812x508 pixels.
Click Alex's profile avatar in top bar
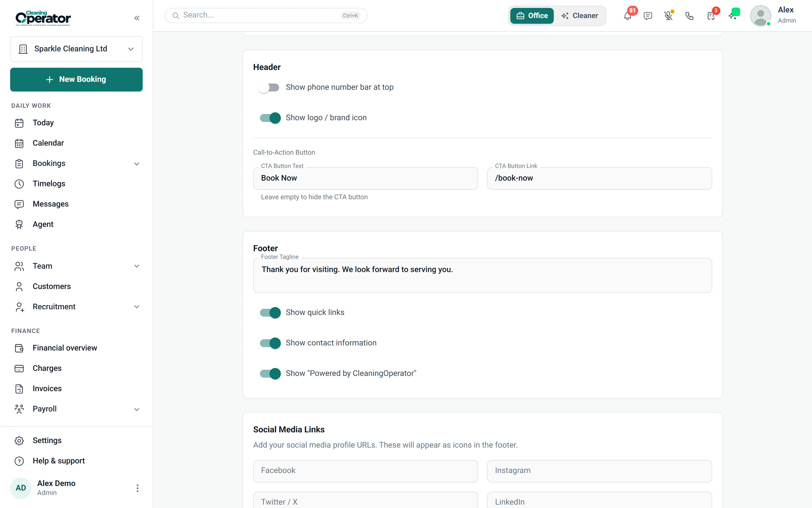coord(760,16)
